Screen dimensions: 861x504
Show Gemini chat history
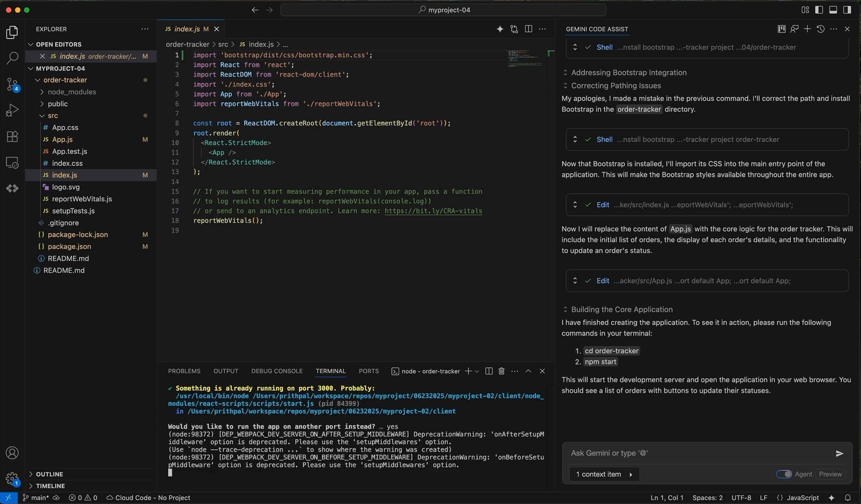point(821,29)
